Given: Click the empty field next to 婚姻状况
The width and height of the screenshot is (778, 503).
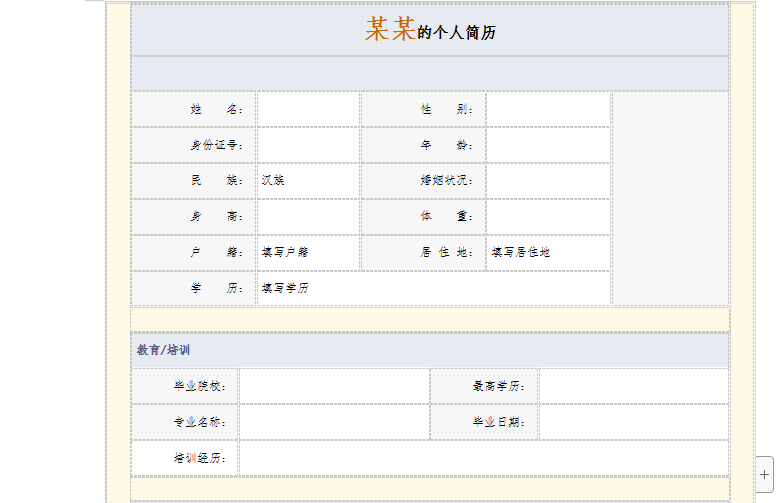Looking at the screenshot, I should 548,181.
